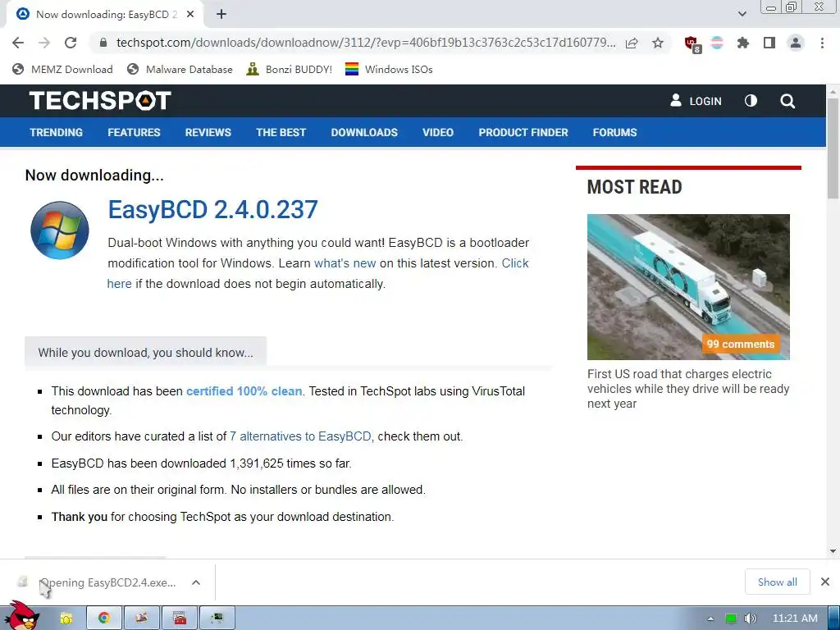Open a new tab with the plus button
This screenshot has height=630, width=840.
click(221, 15)
